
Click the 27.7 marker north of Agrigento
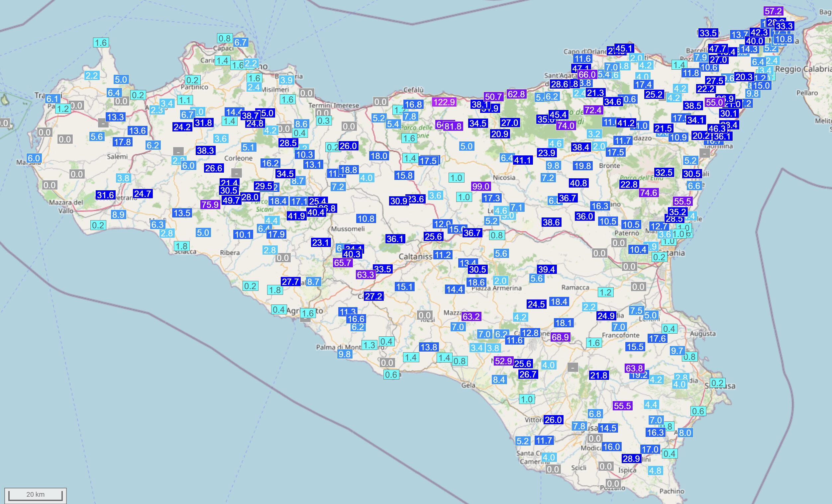coord(290,282)
